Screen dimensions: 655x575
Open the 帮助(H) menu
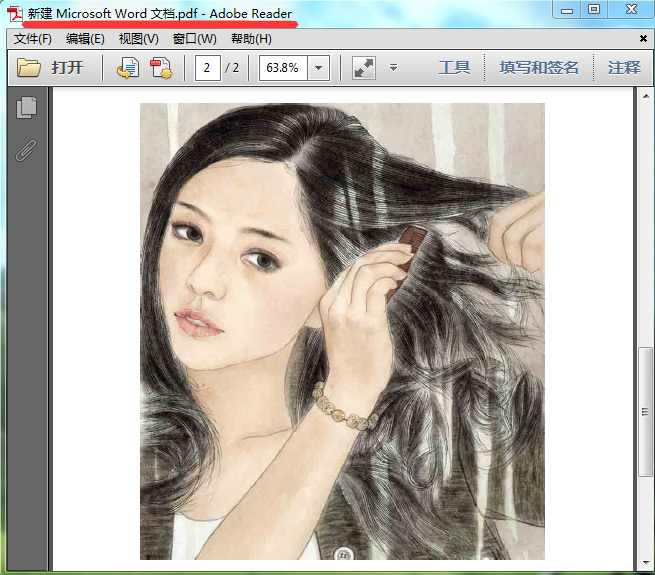pos(251,39)
